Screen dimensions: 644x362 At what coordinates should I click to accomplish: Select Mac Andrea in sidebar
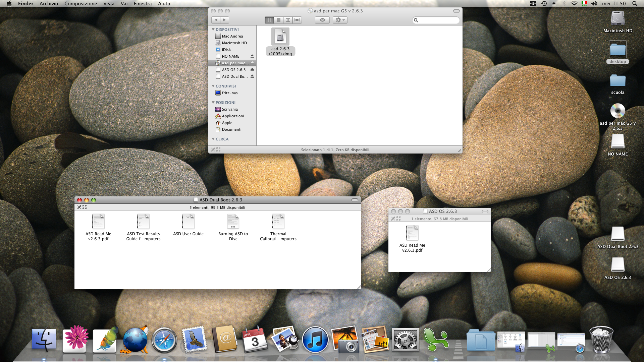coord(232,36)
